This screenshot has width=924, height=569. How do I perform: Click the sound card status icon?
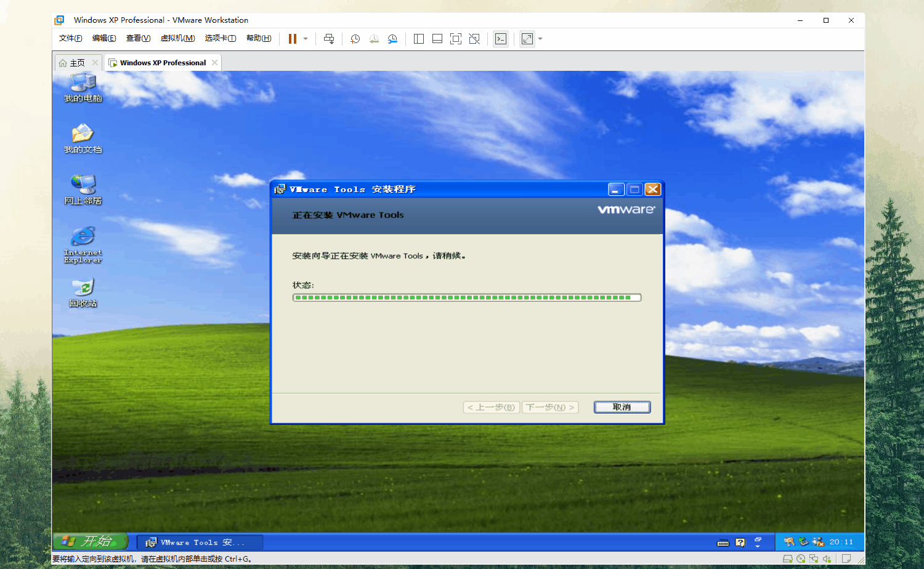click(x=827, y=559)
